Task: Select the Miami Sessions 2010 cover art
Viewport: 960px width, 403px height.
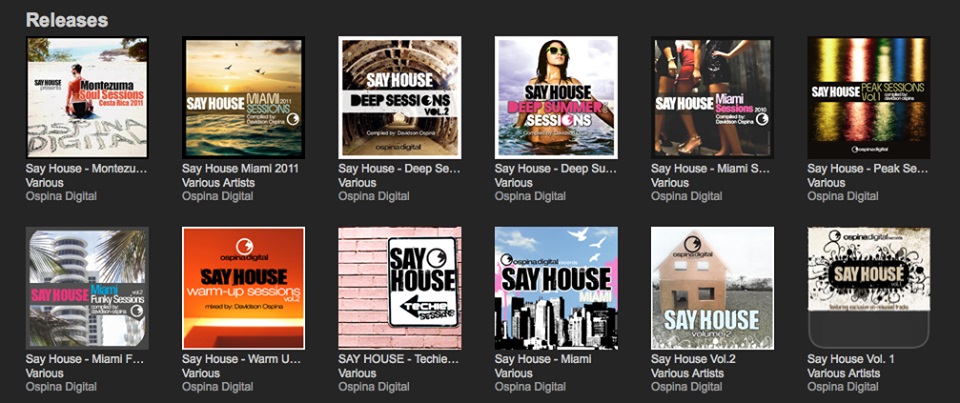Action: [712, 97]
